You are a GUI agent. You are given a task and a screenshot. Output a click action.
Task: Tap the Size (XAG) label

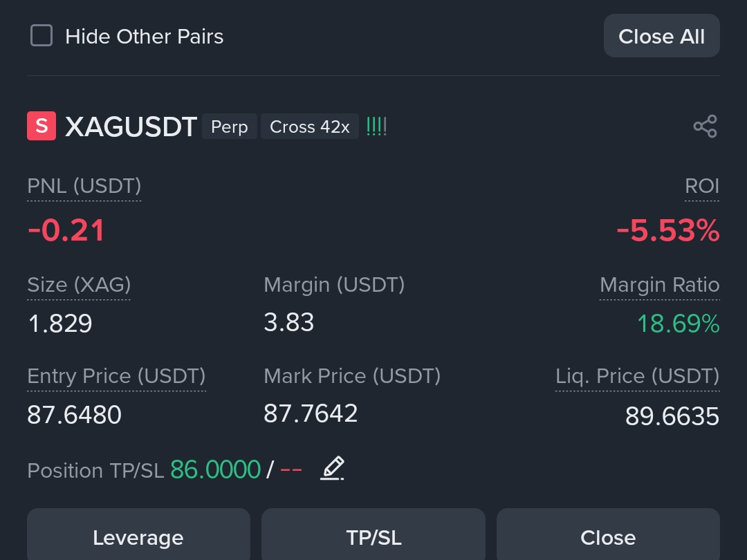tap(79, 285)
